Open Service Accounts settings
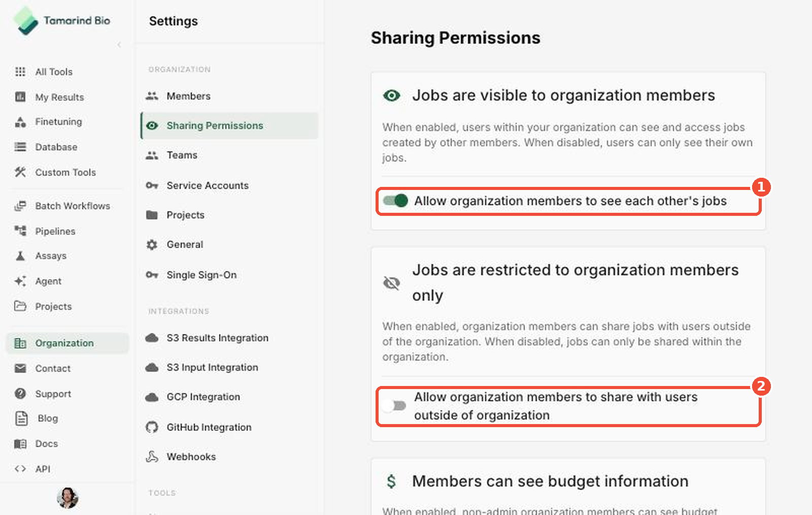 click(x=229, y=185)
